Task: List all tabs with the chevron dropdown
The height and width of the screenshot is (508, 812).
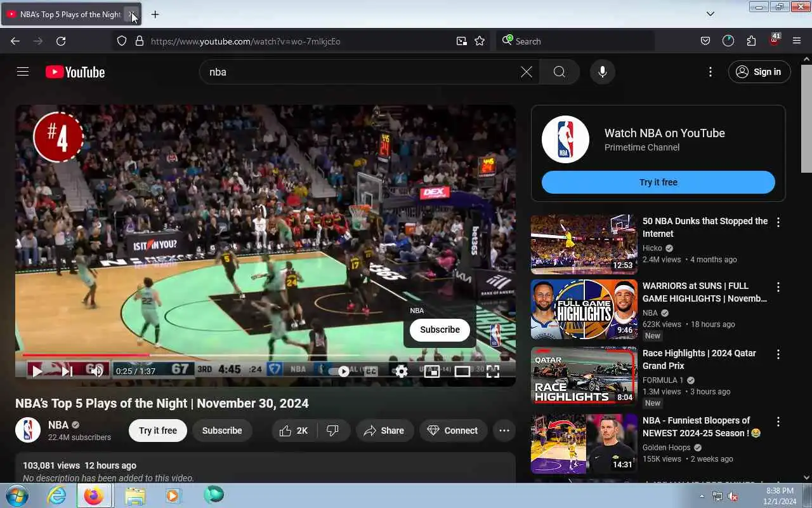Action: 710,14
